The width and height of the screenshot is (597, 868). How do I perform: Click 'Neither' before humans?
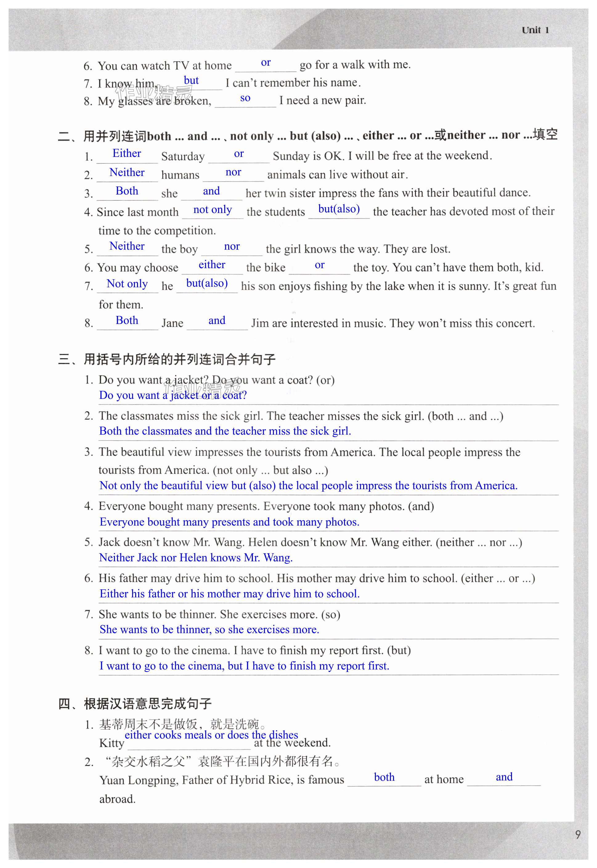coord(127,172)
